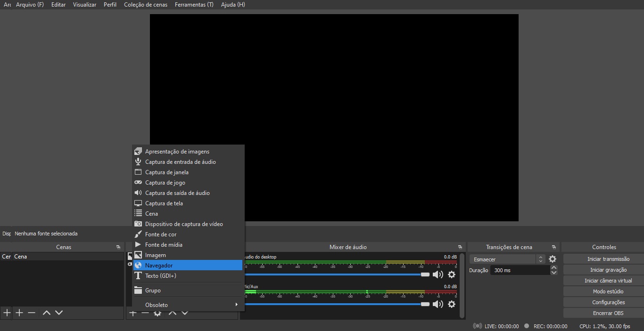644x331 pixels.
Task: Add Captura de tela source
Action: 164,203
